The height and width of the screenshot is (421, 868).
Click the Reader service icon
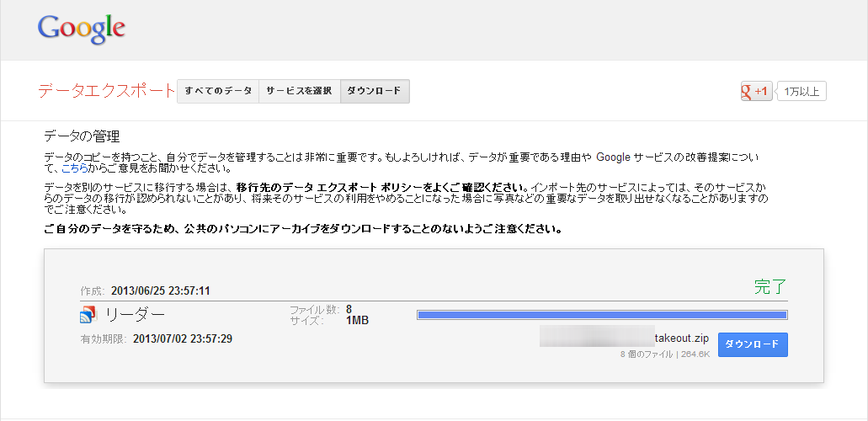[x=87, y=316]
